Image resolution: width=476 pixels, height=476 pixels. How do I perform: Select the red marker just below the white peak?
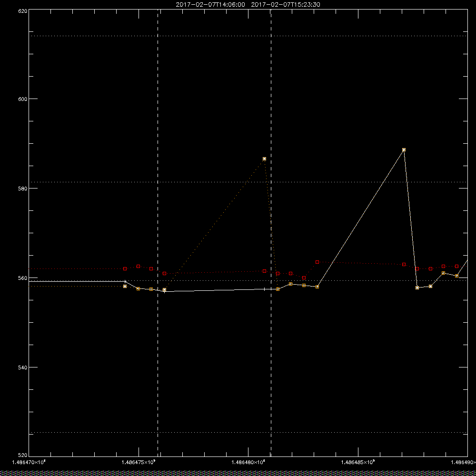404,264
